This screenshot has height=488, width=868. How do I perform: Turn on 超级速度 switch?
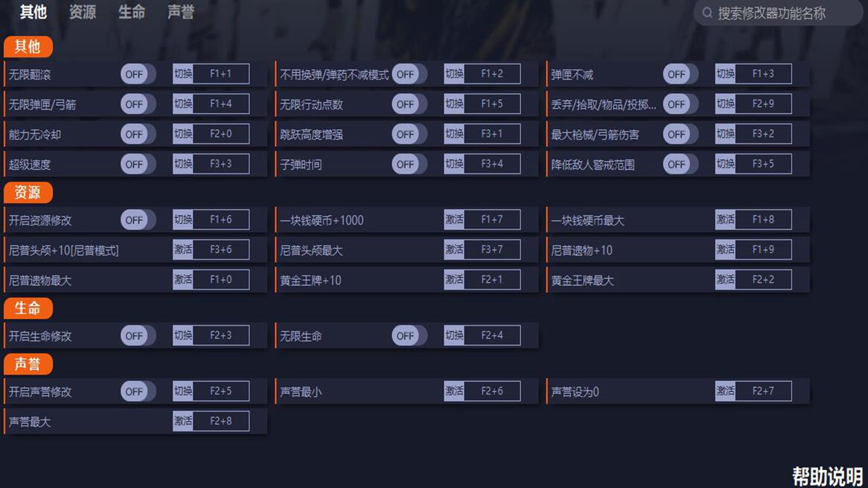(138, 164)
